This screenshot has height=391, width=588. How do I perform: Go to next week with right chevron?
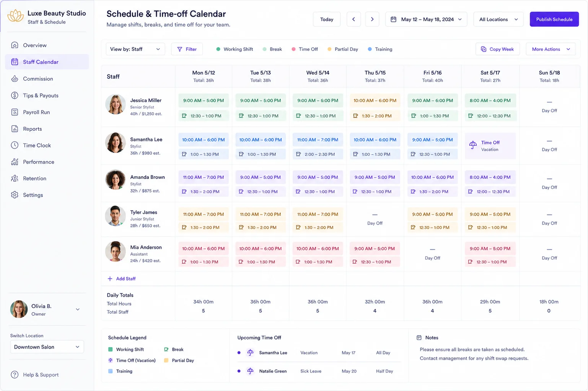pos(372,19)
